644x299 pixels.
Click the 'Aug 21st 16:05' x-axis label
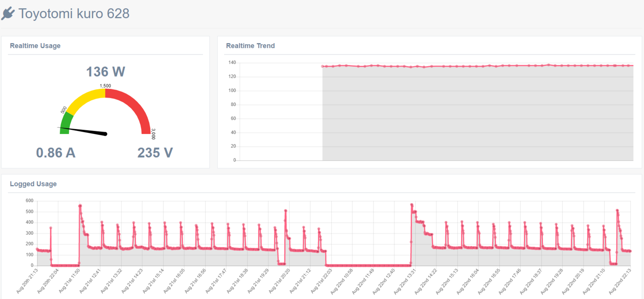click(x=174, y=281)
